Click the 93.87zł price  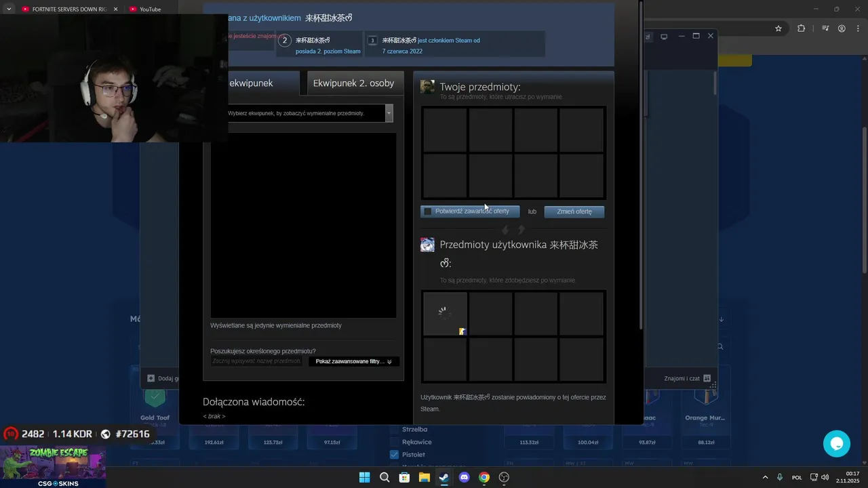pos(647,443)
